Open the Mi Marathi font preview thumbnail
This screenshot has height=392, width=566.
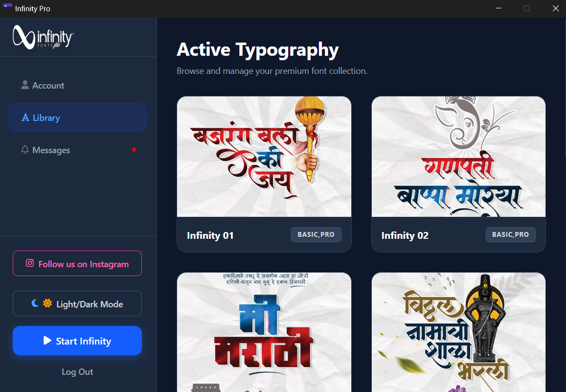264,332
